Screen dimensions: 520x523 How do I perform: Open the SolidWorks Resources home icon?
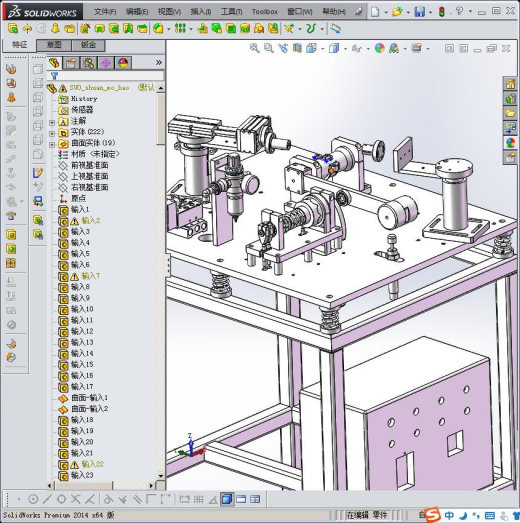(x=510, y=84)
